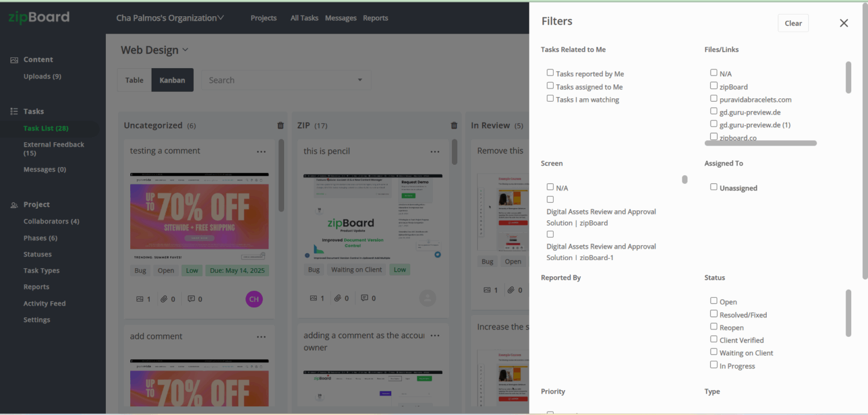
Task: Click screenshot count icon on testing a comment card
Action: pyautogui.click(x=139, y=299)
